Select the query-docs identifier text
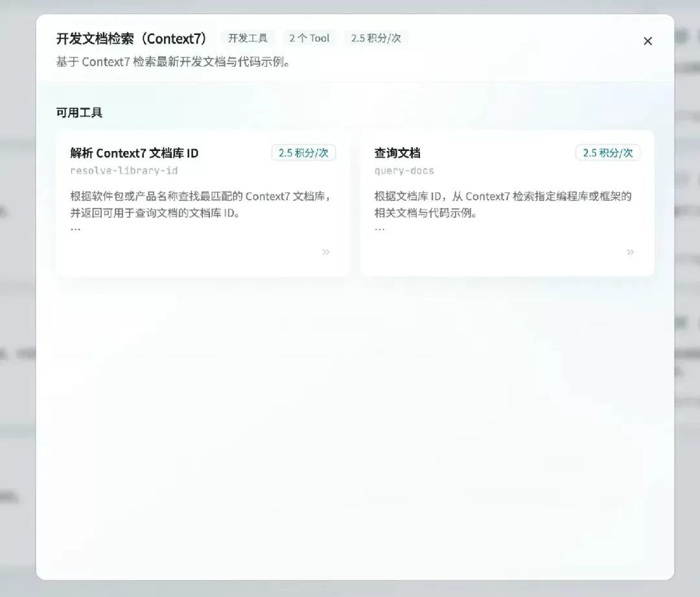 pos(404,170)
